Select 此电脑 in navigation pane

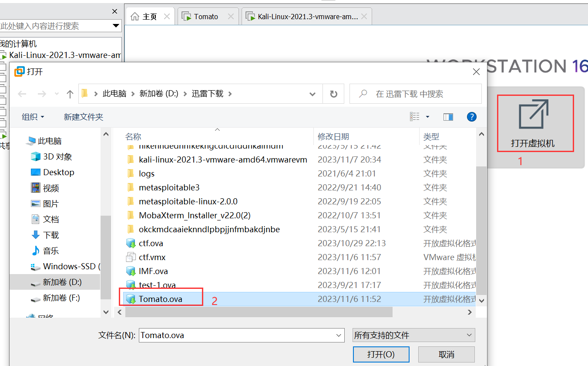click(50, 141)
